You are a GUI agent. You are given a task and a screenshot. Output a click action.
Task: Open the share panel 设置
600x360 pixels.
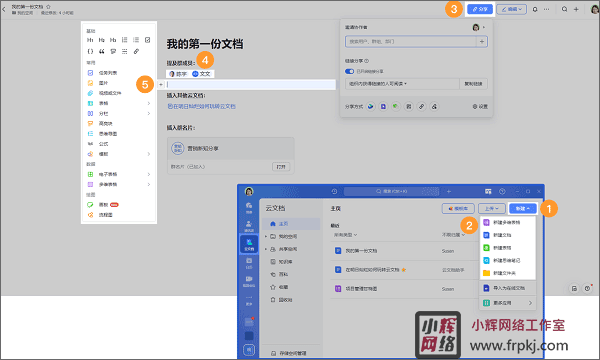[480, 106]
